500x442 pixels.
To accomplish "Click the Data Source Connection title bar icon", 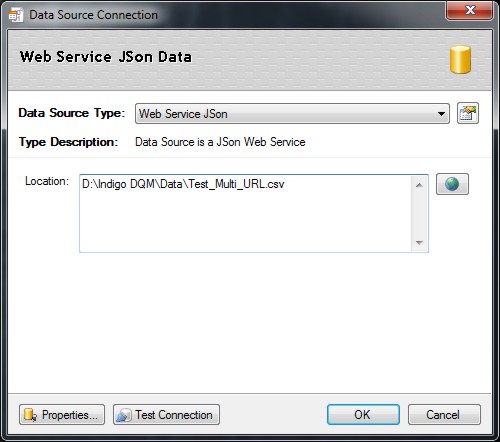I will point(16,15).
